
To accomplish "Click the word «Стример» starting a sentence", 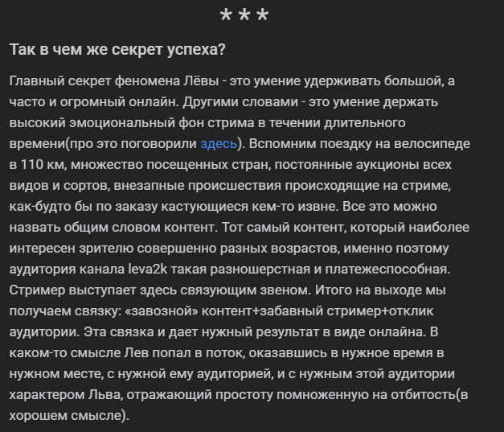I will (37, 290).
